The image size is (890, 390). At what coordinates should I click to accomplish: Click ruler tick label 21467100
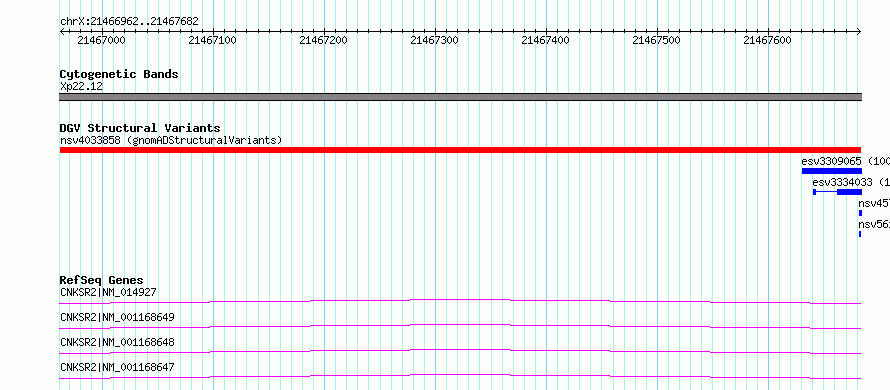[213, 40]
